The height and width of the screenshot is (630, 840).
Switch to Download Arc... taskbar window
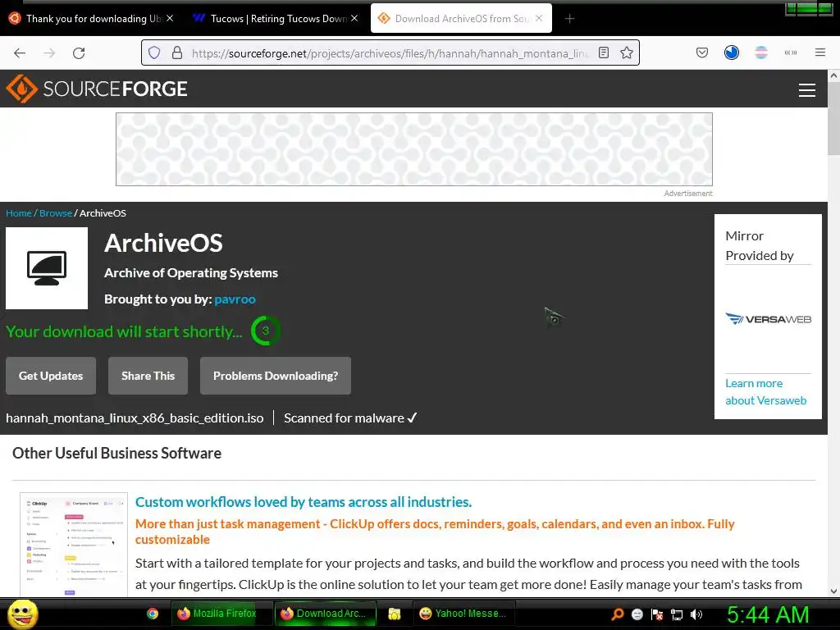pyautogui.click(x=325, y=614)
